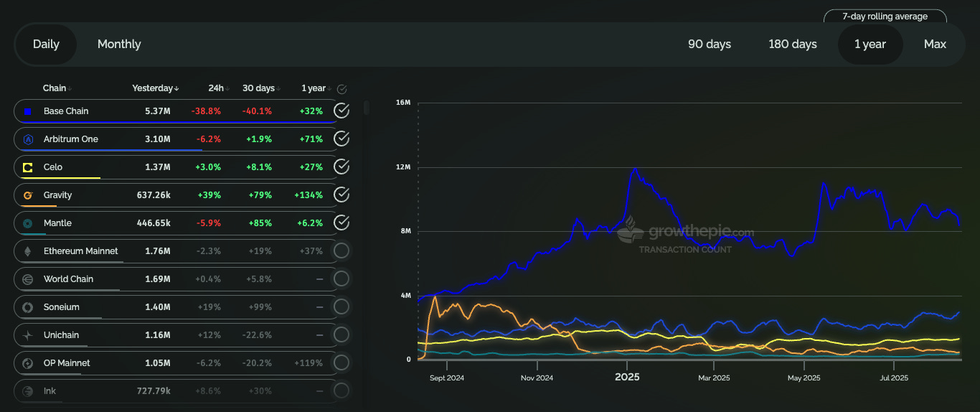Click the Unichain logo icon
The width and height of the screenshot is (980, 412).
click(28, 335)
